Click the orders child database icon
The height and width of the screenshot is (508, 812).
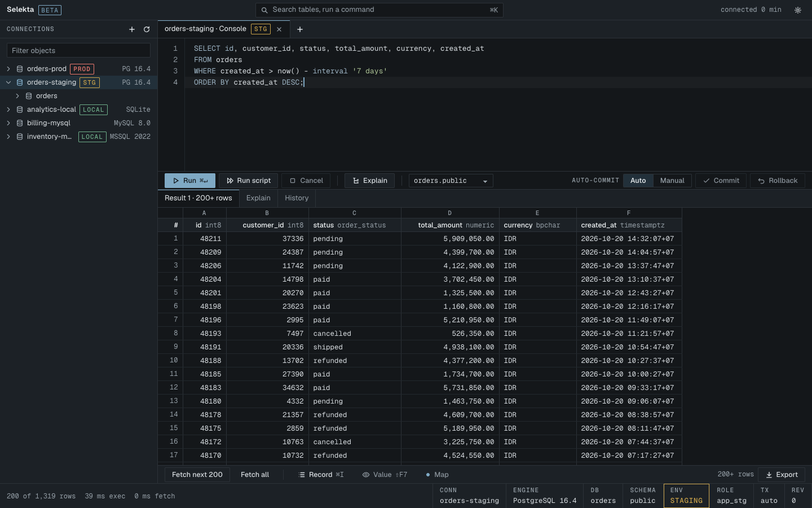pos(29,96)
